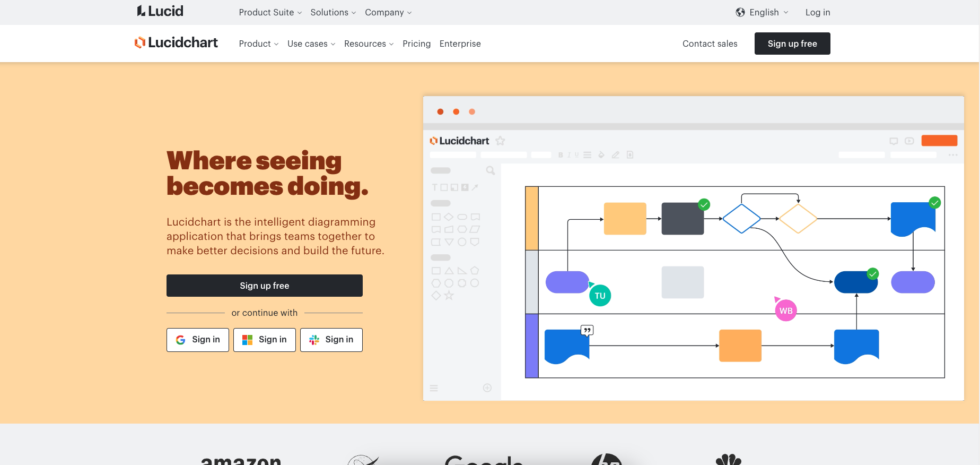The width and height of the screenshot is (980, 465).
Task: Sign in with Microsoft
Action: point(265,340)
